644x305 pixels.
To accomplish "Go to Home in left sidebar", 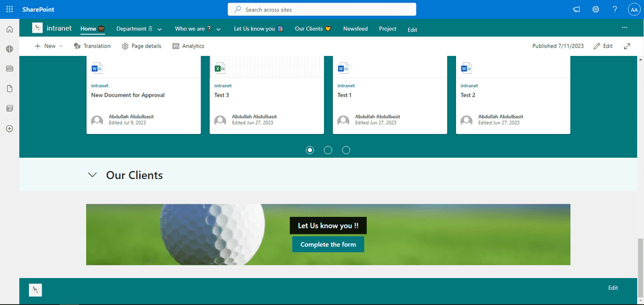I will coord(9,29).
